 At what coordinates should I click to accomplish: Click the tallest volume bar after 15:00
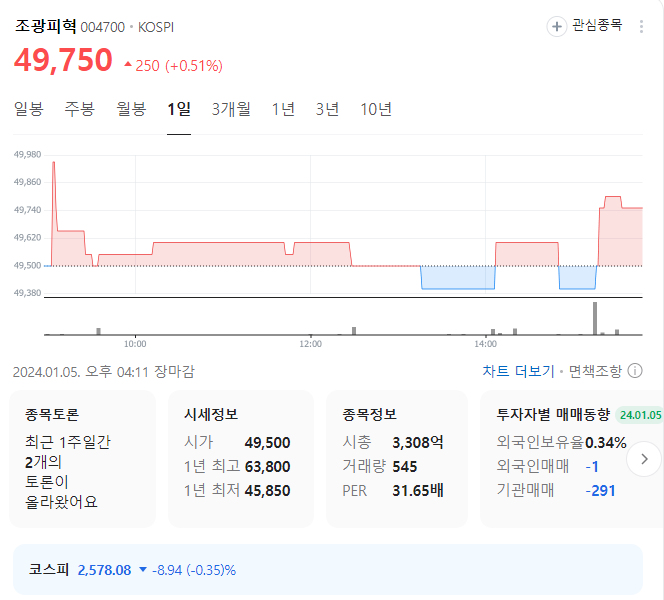(595, 318)
